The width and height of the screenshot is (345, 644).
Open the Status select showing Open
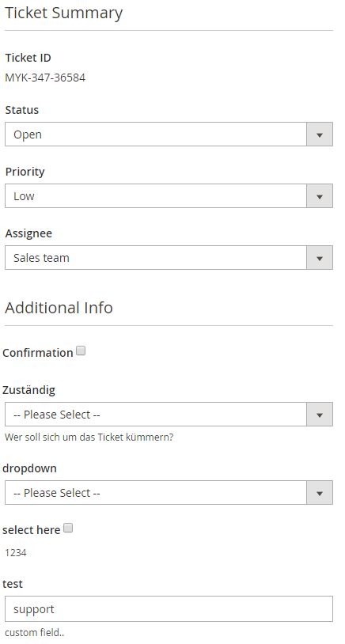169,134
